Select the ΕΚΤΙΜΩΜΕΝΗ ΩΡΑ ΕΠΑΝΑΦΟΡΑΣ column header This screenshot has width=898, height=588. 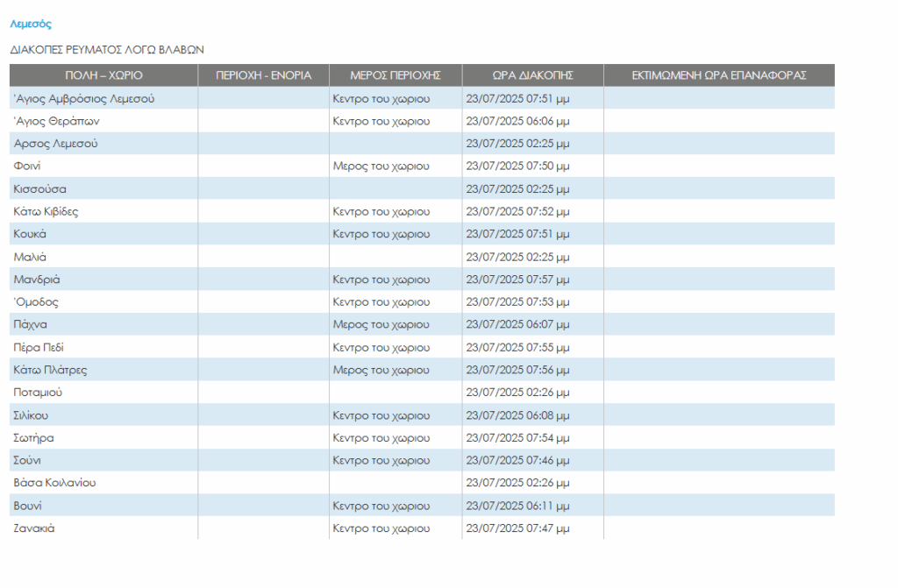718,75
